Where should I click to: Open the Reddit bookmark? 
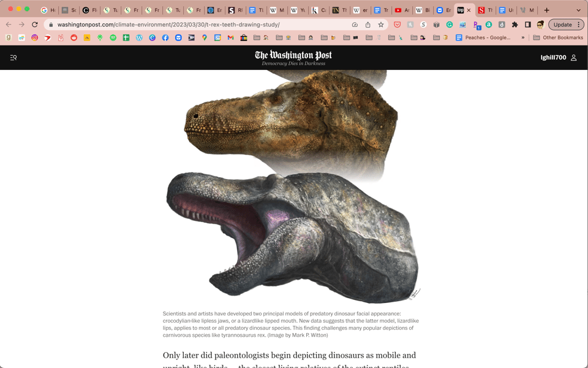click(x=73, y=37)
